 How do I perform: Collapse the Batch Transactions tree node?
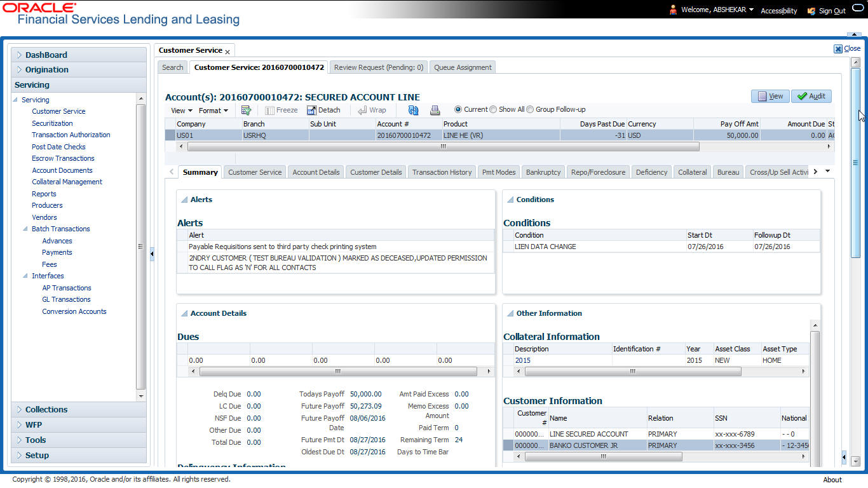(x=26, y=229)
